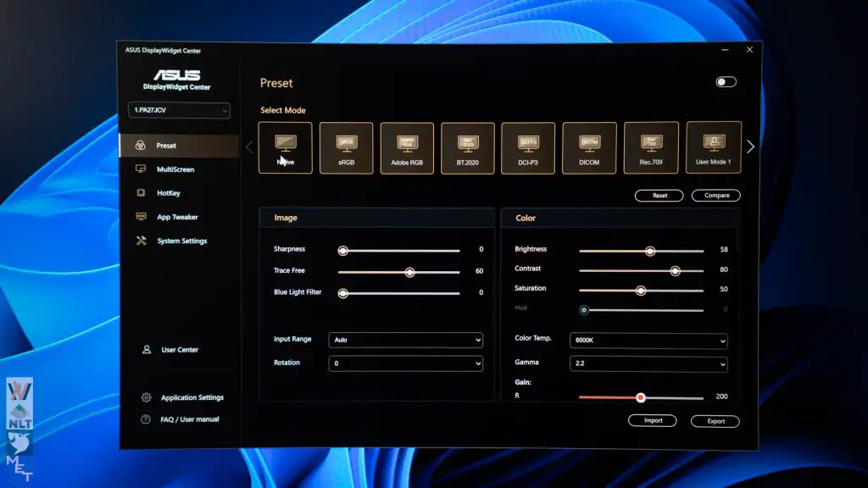Expand the Rotation dropdown

coord(406,363)
